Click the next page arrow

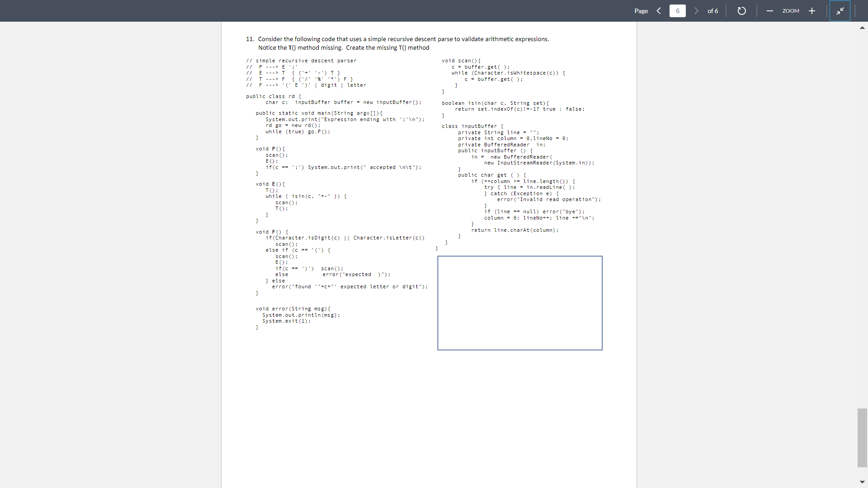pyautogui.click(x=696, y=11)
